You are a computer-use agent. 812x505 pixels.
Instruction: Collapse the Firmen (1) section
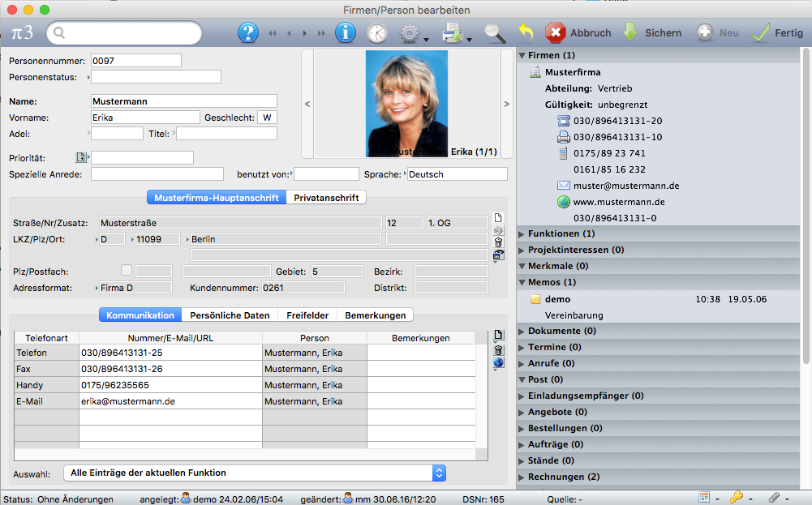point(522,55)
